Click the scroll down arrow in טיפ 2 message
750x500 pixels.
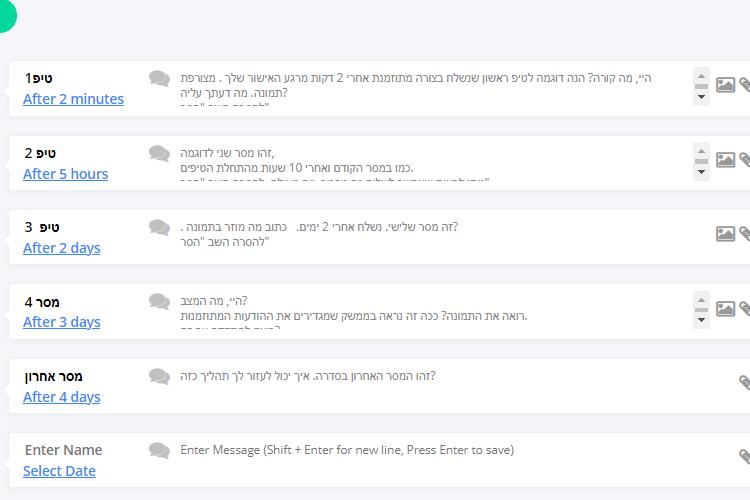coord(701,172)
